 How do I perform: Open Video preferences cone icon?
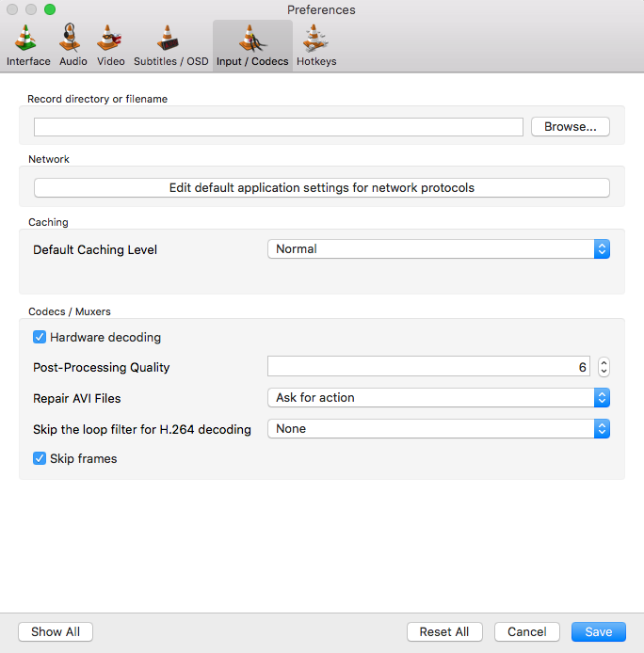109,38
